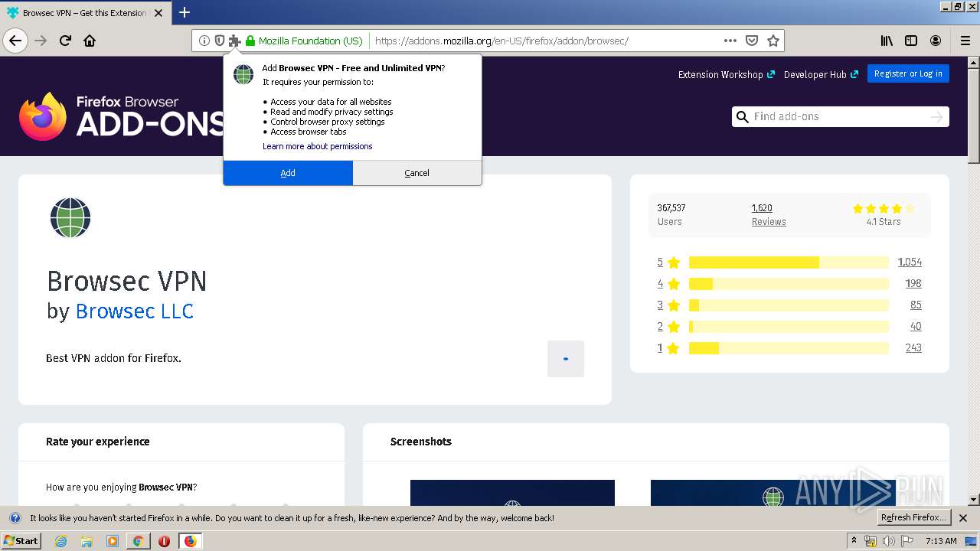
Task: Open the Firefox account avatar icon
Action: [x=936, y=41]
